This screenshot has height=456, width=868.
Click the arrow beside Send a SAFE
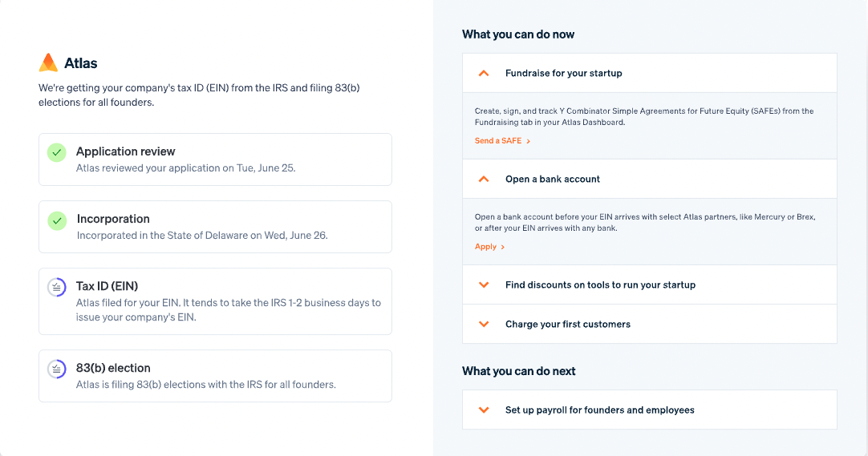529,141
